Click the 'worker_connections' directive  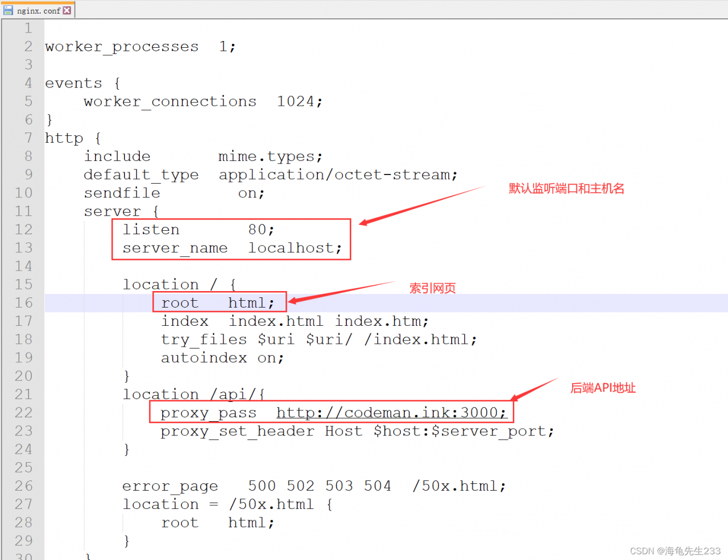click(x=170, y=102)
